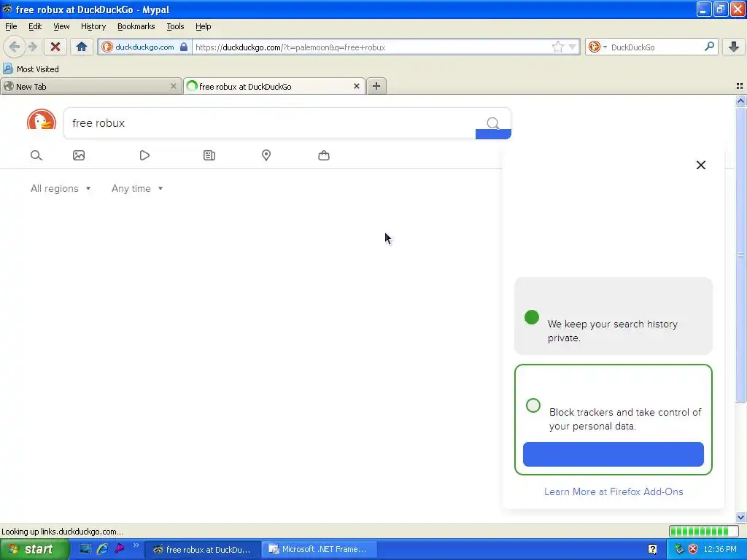The height and width of the screenshot is (560, 747).
Task: Click free robux at DuckDu... taskbar button
Action: [203, 550]
